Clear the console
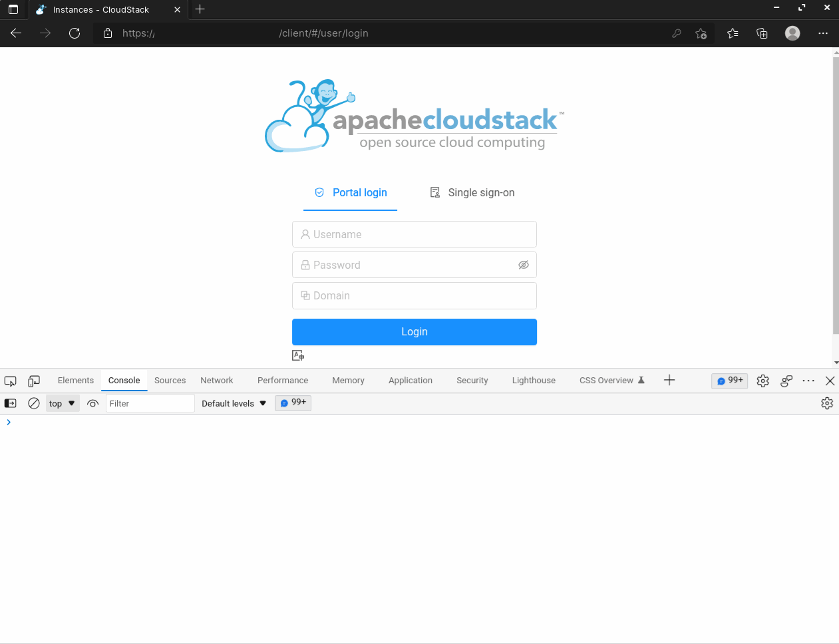This screenshot has width=839, height=644. click(34, 403)
